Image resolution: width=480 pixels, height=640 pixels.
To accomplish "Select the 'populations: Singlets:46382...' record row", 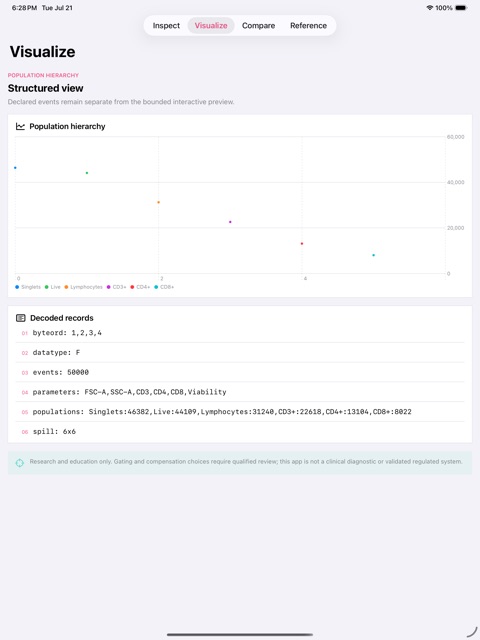I will [x=240, y=412].
